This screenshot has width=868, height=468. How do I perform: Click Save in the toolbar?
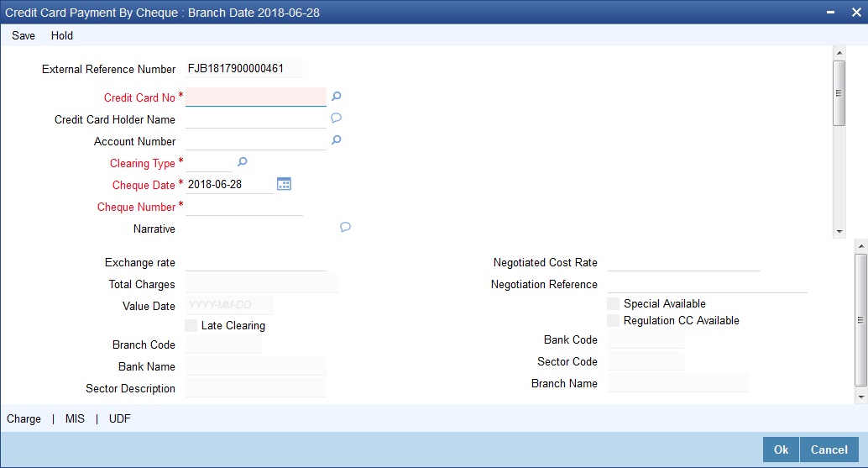[x=24, y=35]
